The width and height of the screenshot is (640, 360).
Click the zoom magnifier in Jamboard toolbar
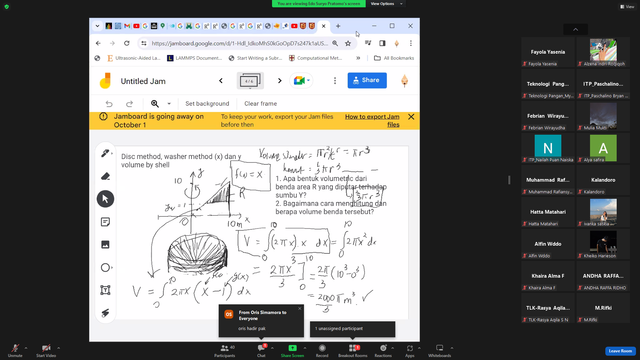point(155,104)
